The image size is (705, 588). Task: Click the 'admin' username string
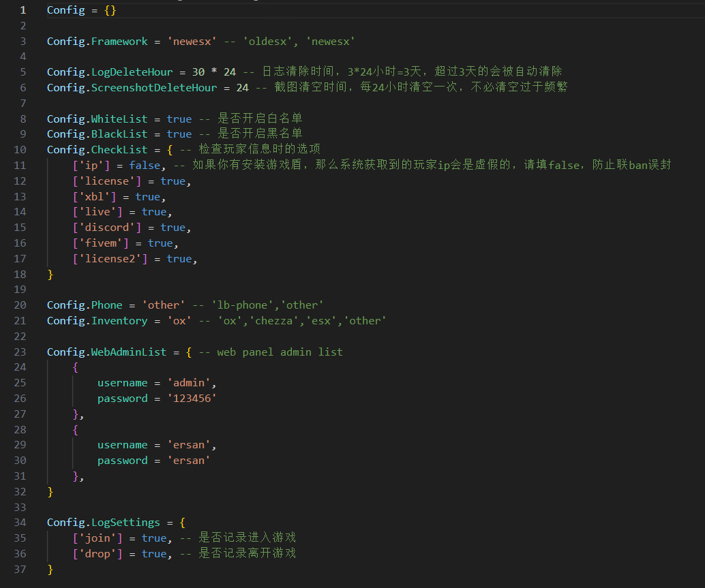190,382
